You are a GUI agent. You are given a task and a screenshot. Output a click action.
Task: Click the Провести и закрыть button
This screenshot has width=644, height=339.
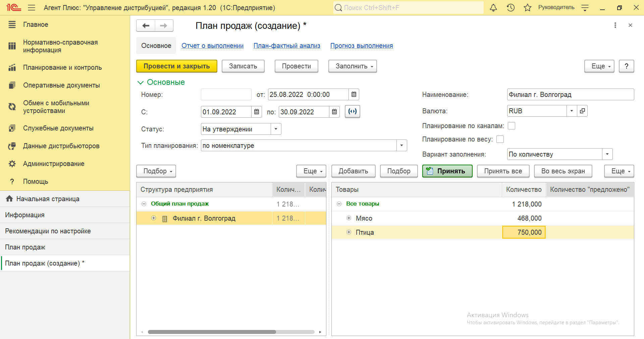click(x=176, y=66)
